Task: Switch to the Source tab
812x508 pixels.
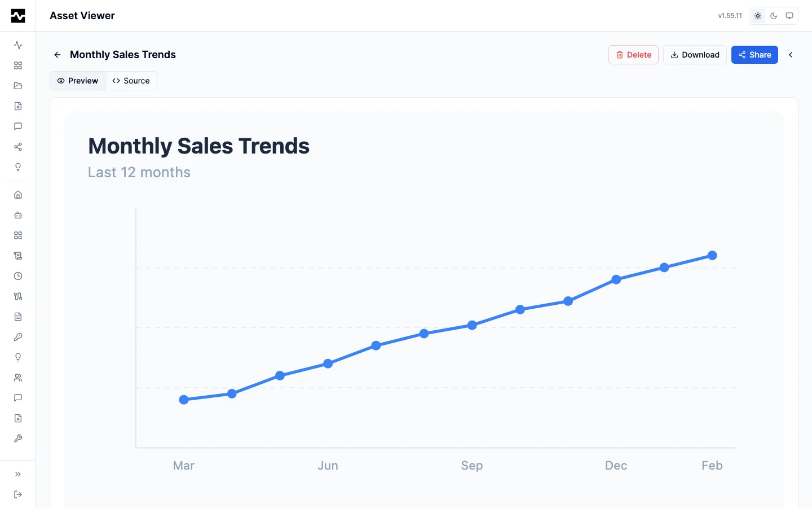Action: [x=131, y=81]
